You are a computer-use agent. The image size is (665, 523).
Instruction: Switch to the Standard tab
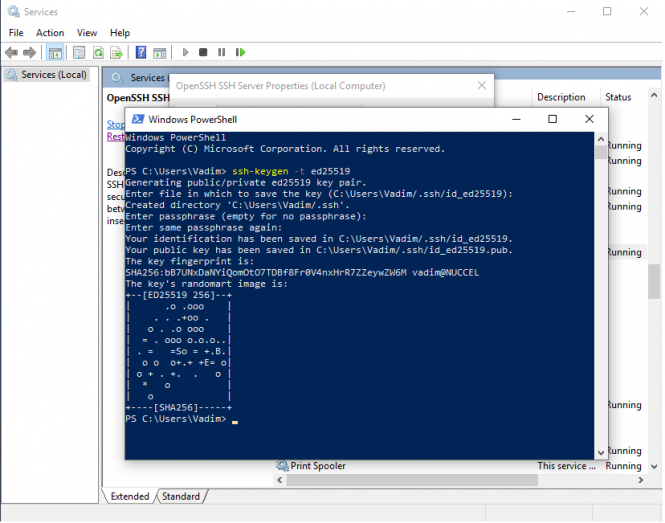180,496
